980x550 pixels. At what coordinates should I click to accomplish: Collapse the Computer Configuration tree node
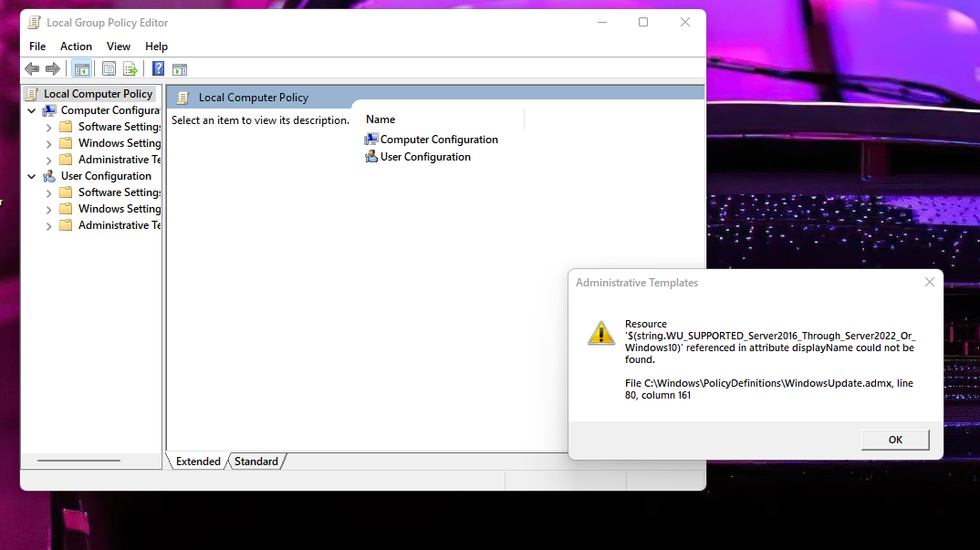tap(32, 110)
